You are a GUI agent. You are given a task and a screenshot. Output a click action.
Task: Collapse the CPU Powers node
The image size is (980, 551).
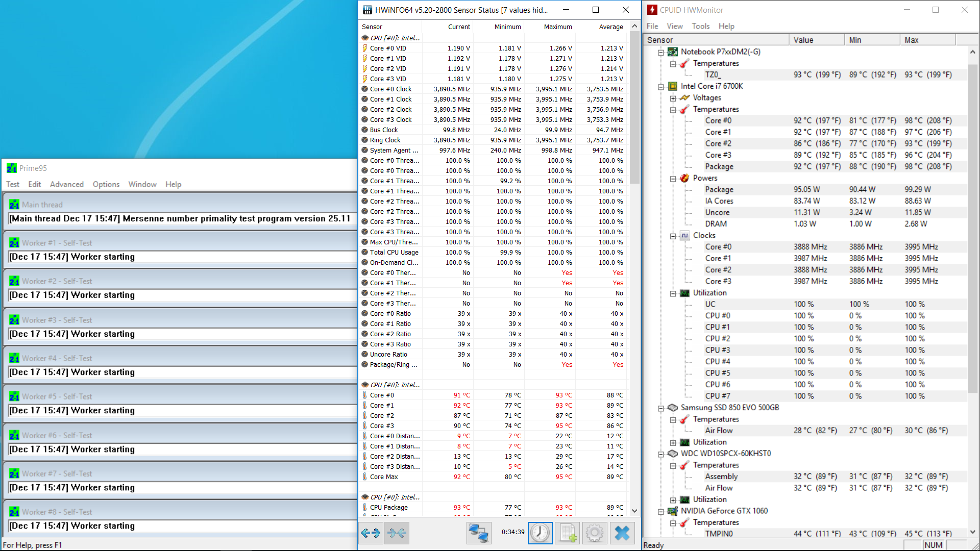(x=673, y=179)
